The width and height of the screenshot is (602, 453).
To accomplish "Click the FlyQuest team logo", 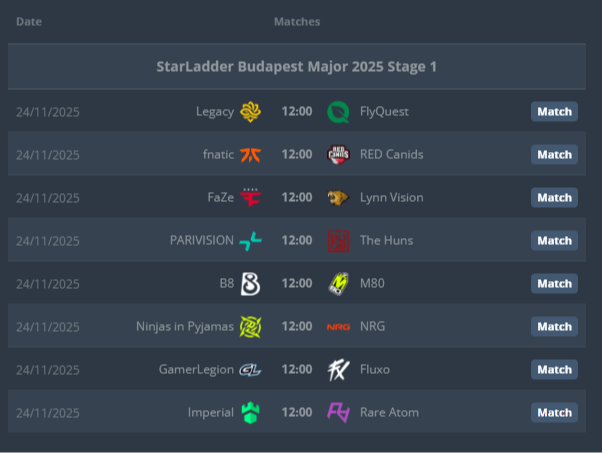I will pos(339,111).
